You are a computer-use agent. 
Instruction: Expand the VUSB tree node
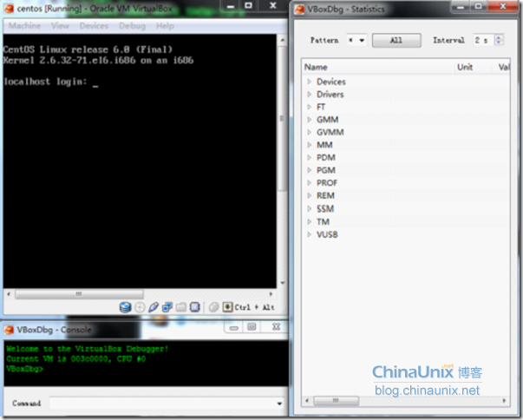click(309, 234)
